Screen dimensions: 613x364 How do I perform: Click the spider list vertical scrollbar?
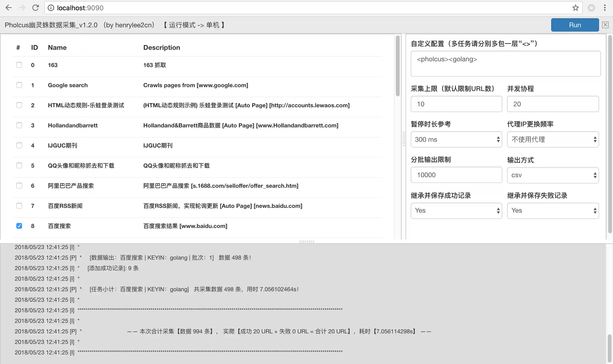398,66
